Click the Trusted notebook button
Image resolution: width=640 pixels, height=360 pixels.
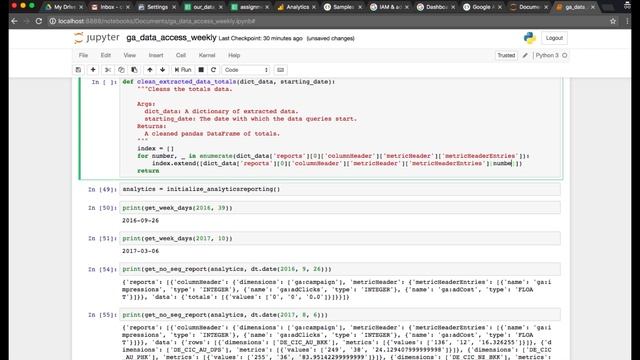[x=506, y=55]
